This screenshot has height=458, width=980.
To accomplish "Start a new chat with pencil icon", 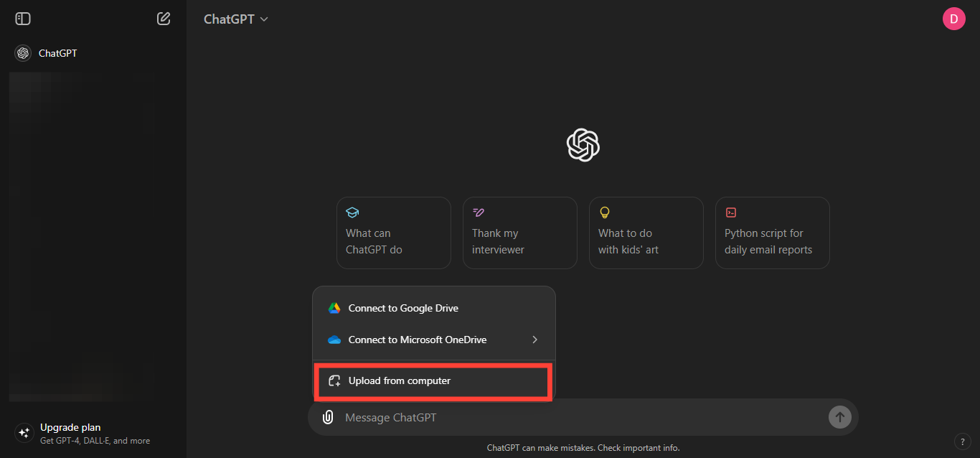I will (x=164, y=19).
